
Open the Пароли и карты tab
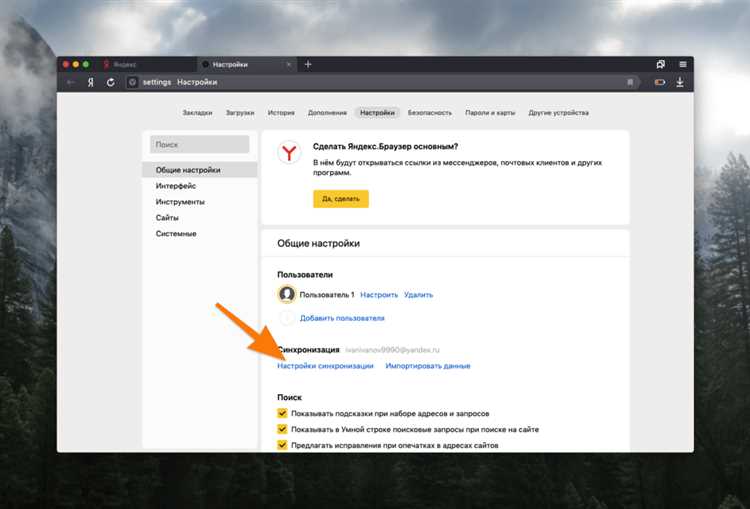click(490, 113)
